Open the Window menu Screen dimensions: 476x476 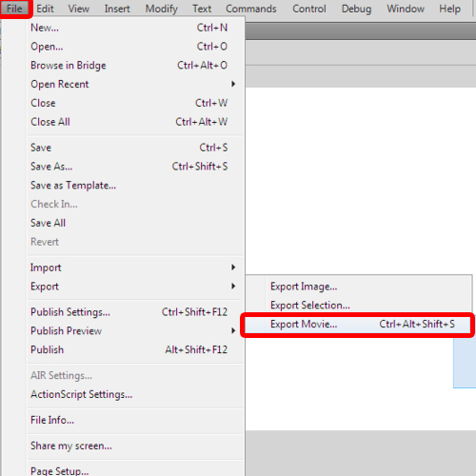pos(406,9)
